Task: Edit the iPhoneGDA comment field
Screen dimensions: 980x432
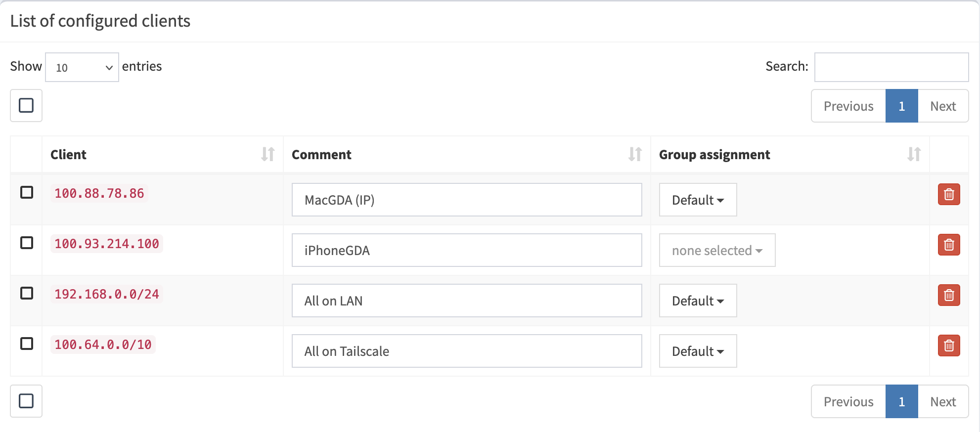Action: [x=466, y=250]
